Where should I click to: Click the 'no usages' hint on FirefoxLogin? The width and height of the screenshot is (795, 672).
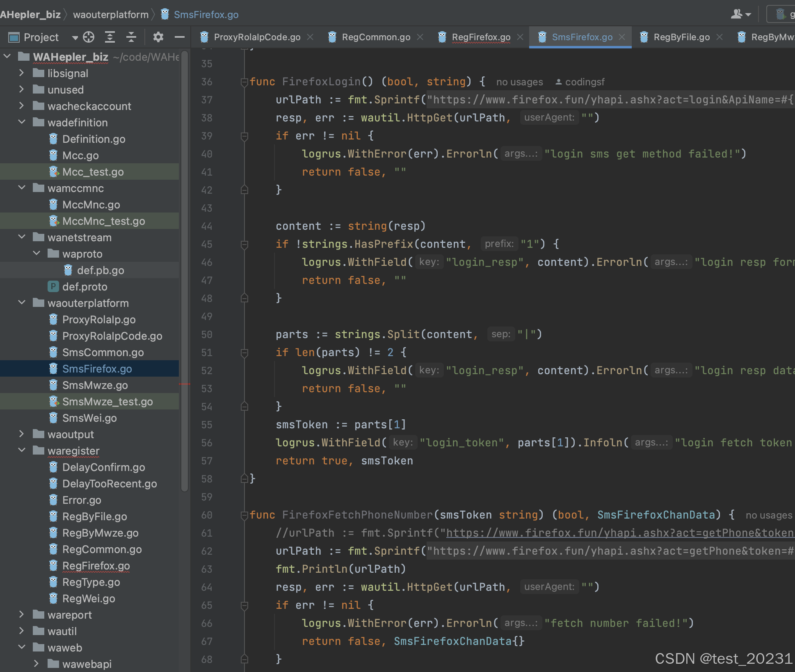coord(519,82)
